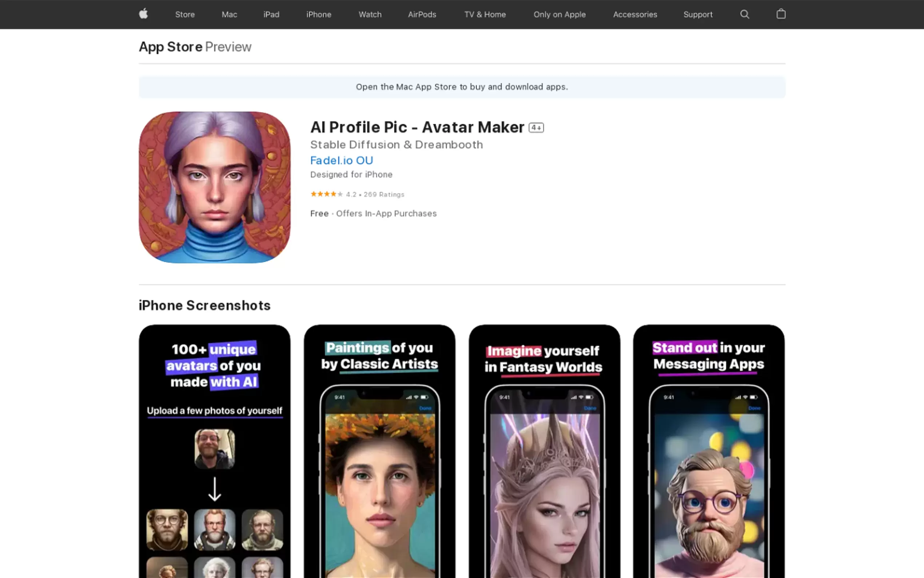Click the AI Profile Pic app icon
The image size is (924, 578).
(214, 187)
